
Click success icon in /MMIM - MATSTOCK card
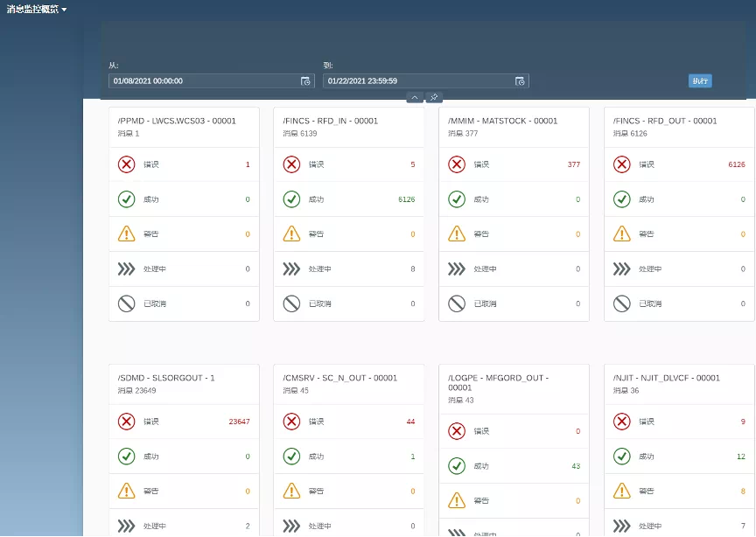(x=457, y=199)
